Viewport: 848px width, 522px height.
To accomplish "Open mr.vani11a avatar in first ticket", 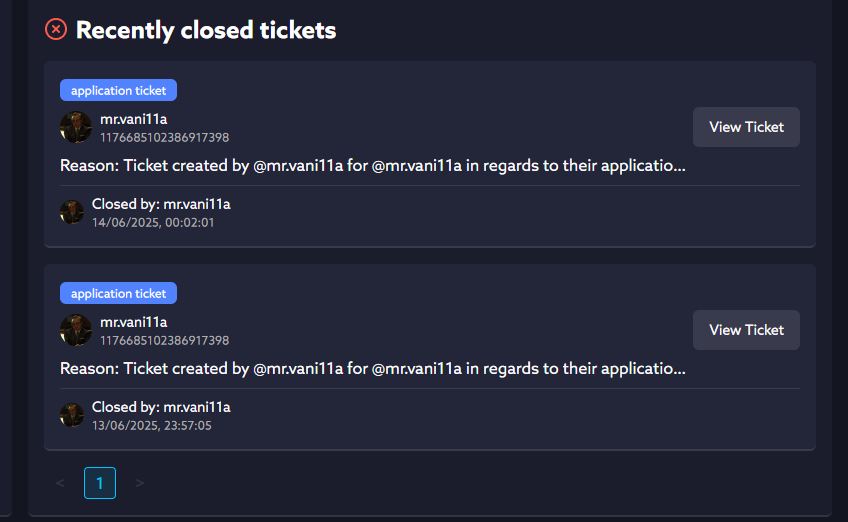I will [76, 127].
